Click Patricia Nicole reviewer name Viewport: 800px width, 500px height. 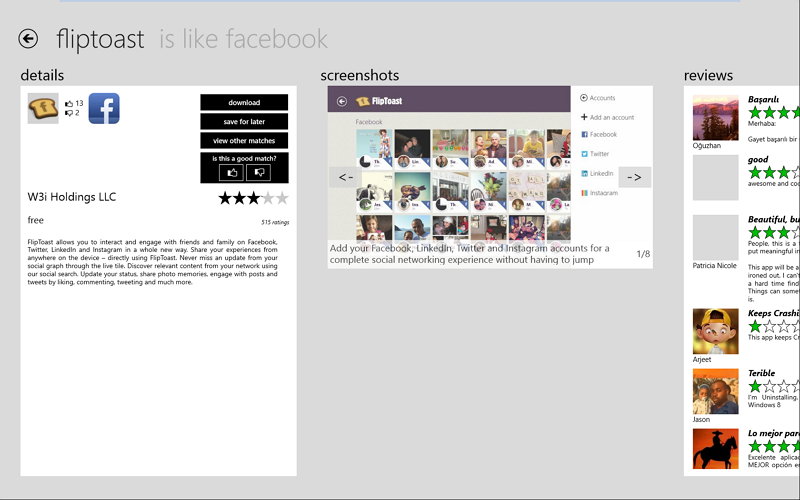pos(714,266)
